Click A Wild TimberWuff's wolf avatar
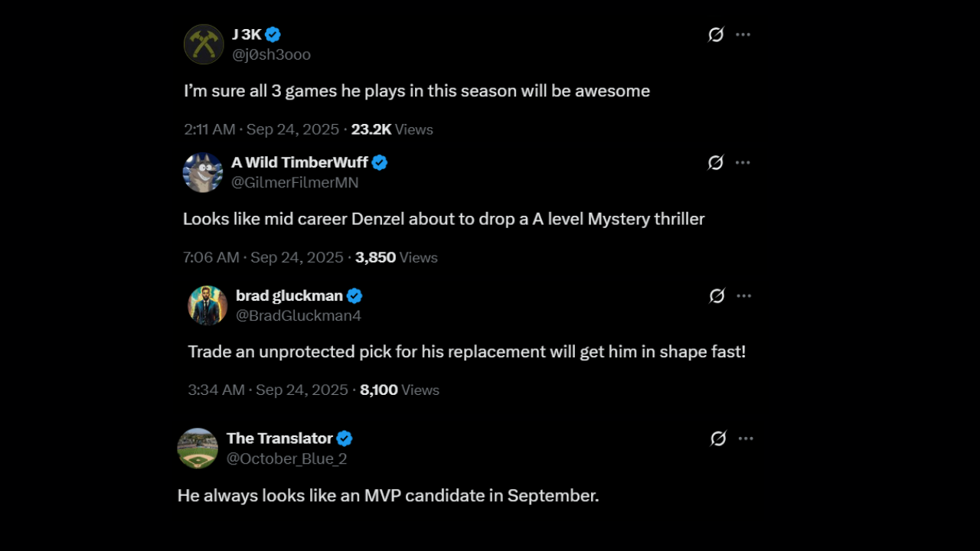The width and height of the screenshot is (980, 551). coord(203,172)
